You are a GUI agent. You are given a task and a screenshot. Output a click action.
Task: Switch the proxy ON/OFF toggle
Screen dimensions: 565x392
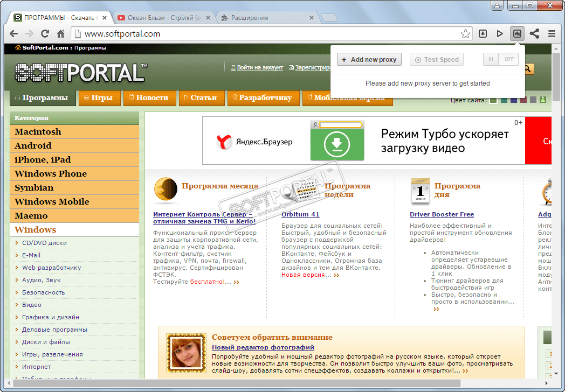(500, 59)
